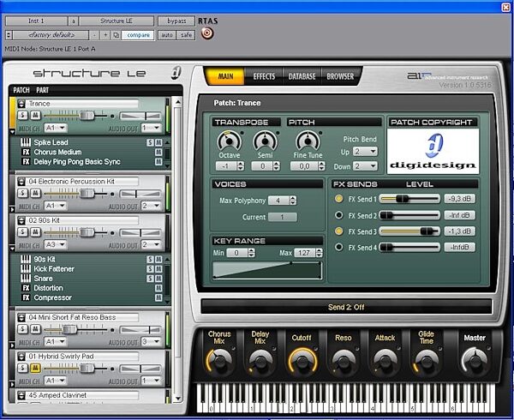Switch to the MAIN tab
This screenshot has width=514, height=420.
(x=225, y=76)
